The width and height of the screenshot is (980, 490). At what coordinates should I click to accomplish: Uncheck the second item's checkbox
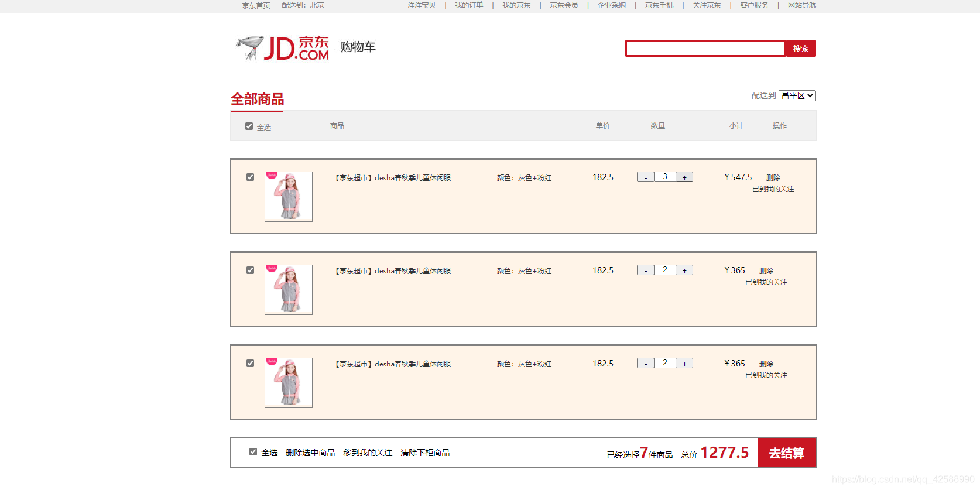(251, 270)
